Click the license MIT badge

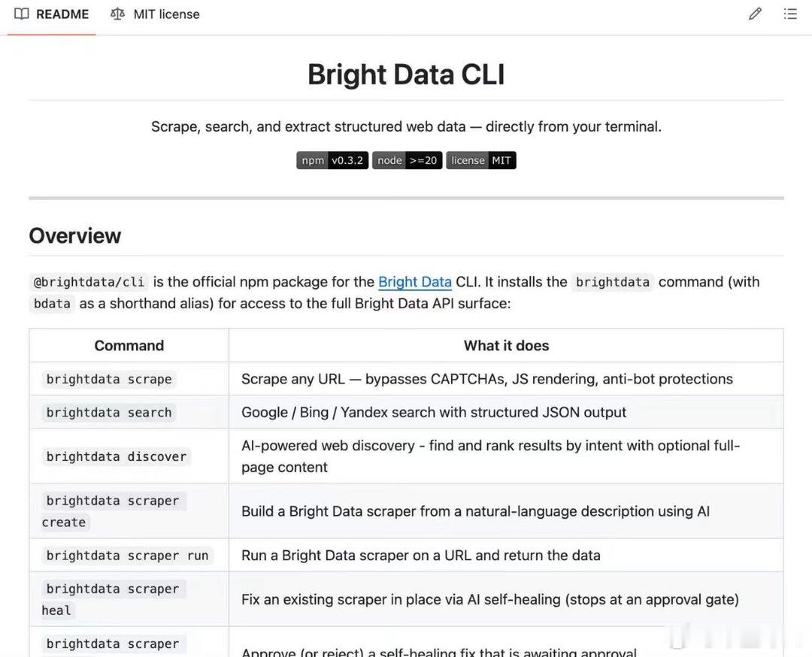[x=481, y=161]
